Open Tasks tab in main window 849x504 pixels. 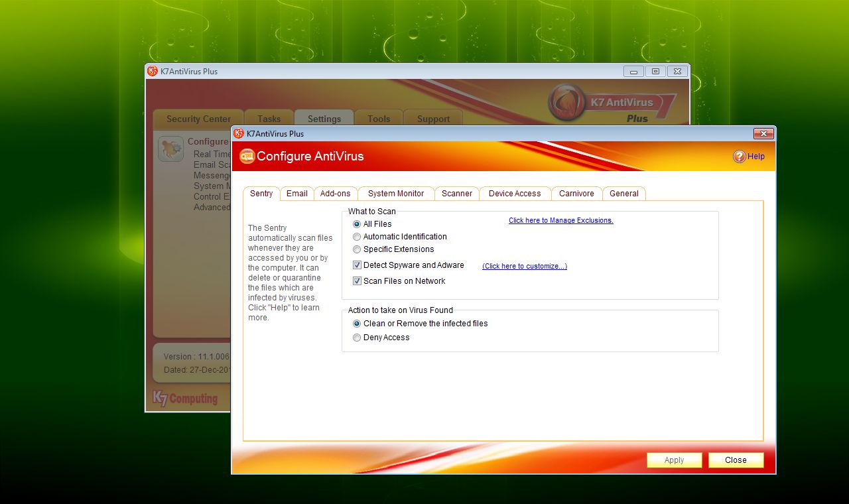click(x=269, y=119)
